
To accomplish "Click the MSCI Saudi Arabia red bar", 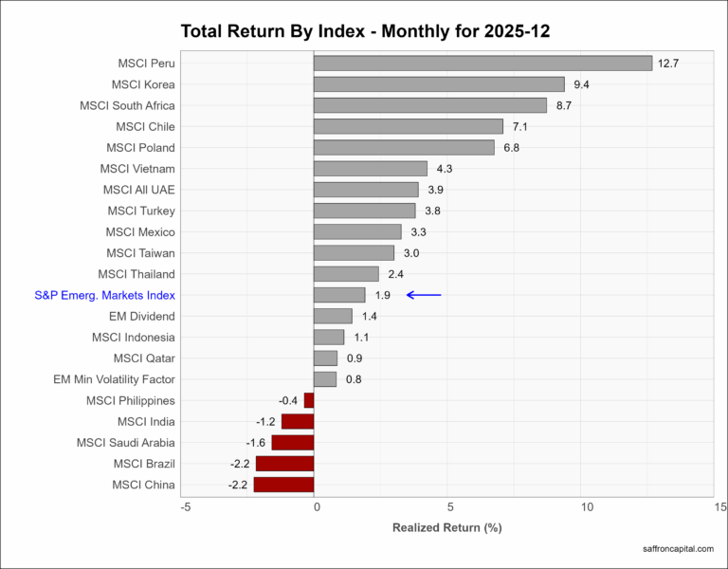I will [x=292, y=443].
